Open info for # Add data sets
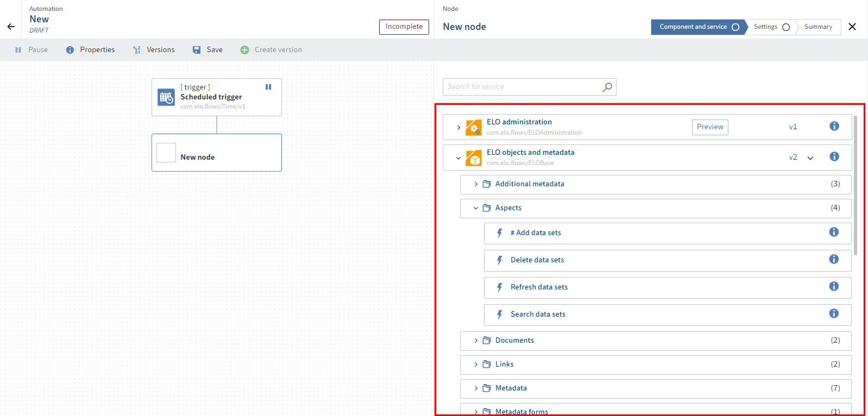868x416 pixels. [x=834, y=232]
